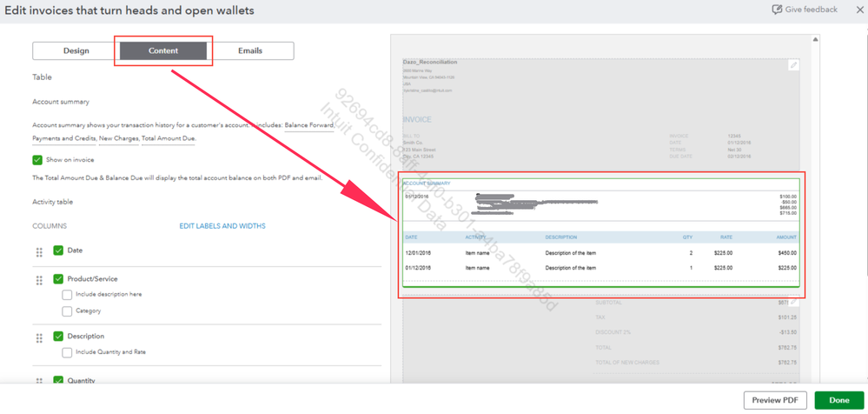Toggle the Date column checkbox
This screenshot has width=868, height=414.
(58, 250)
